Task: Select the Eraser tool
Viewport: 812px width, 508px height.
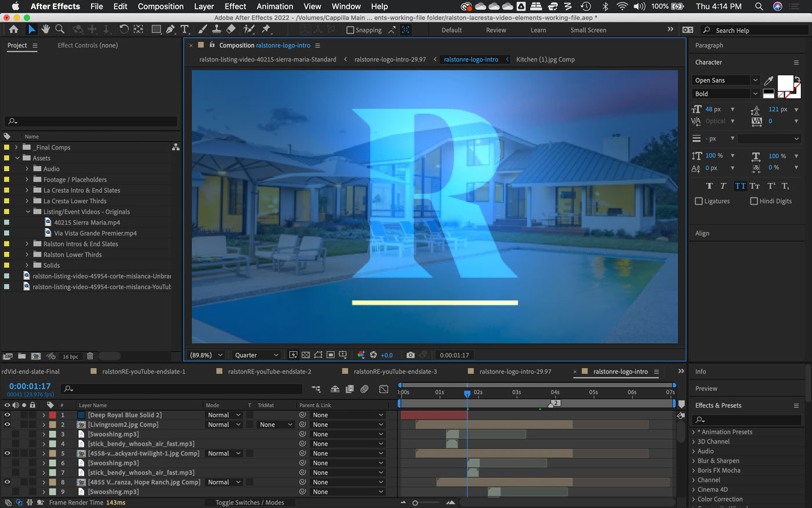Action: [x=231, y=29]
